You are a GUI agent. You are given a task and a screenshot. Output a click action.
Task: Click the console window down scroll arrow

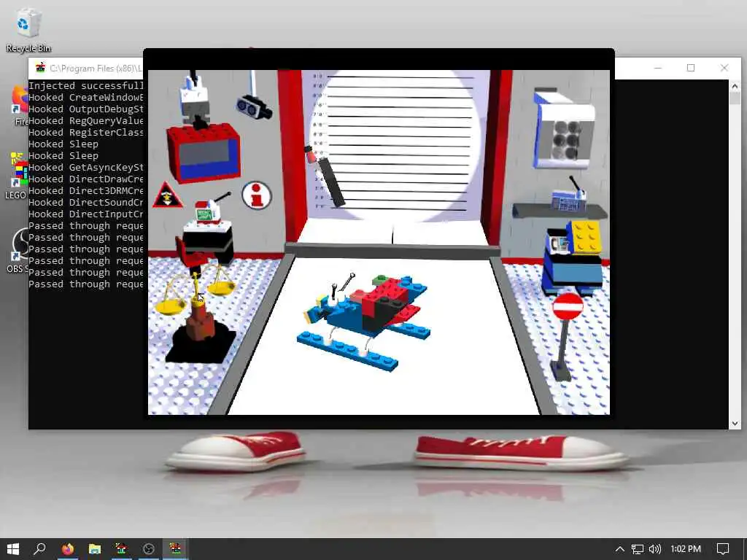click(734, 424)
